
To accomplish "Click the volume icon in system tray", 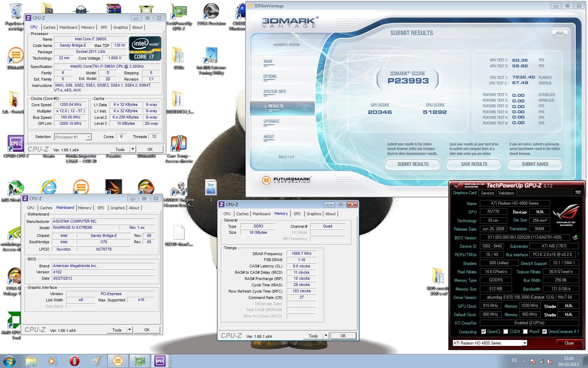I will tap(550, 361).
